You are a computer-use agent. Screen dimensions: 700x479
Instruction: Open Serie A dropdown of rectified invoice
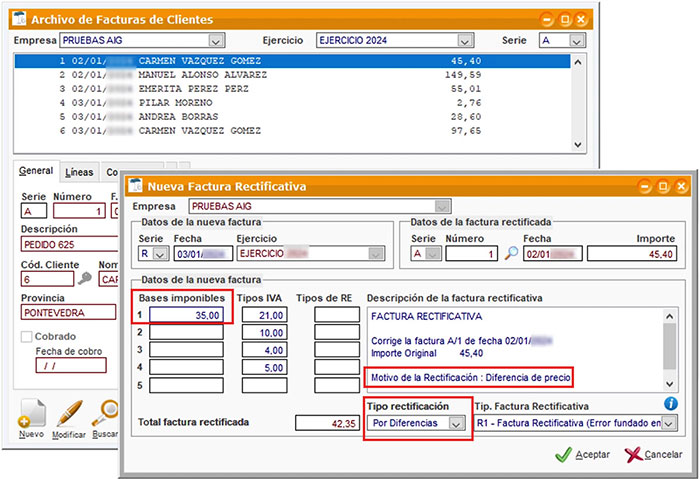coord(433,254)
